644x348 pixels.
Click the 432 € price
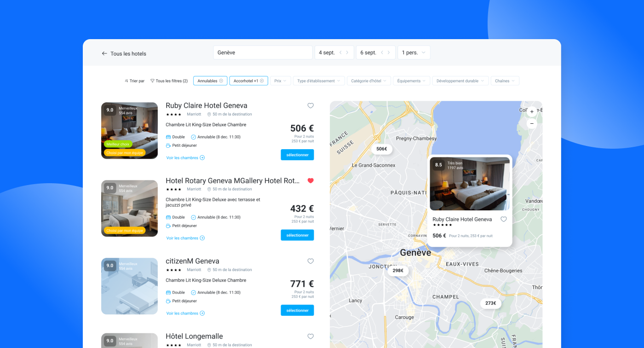(302, 209)
